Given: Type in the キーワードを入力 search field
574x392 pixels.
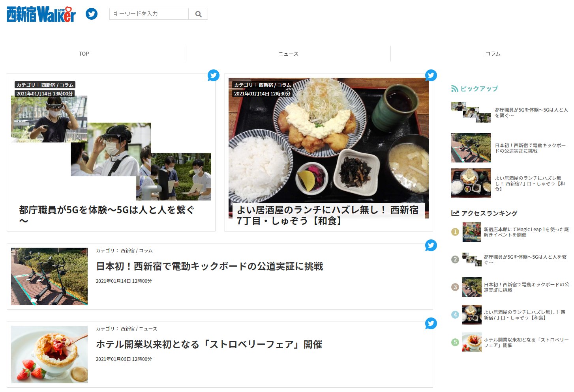Looking at the screenshot, I should tap(149, 14).
